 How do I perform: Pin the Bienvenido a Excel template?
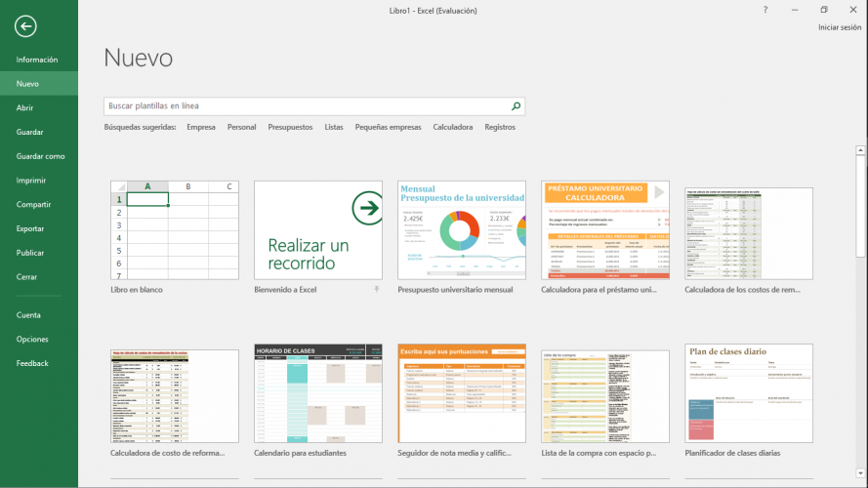pyautogui.click(x=377, y=289)
